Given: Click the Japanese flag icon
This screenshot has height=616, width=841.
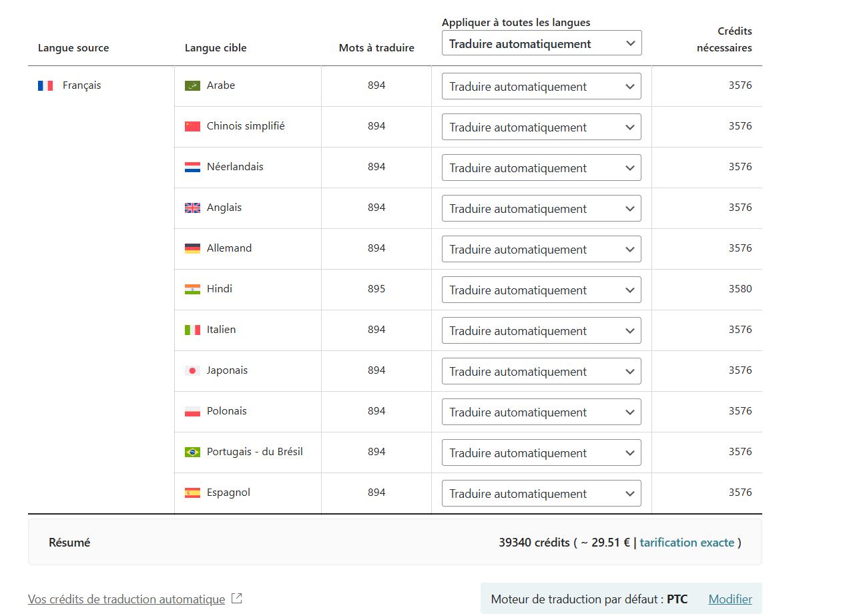Looking at the screenshot, I should (x=192, y=370).
